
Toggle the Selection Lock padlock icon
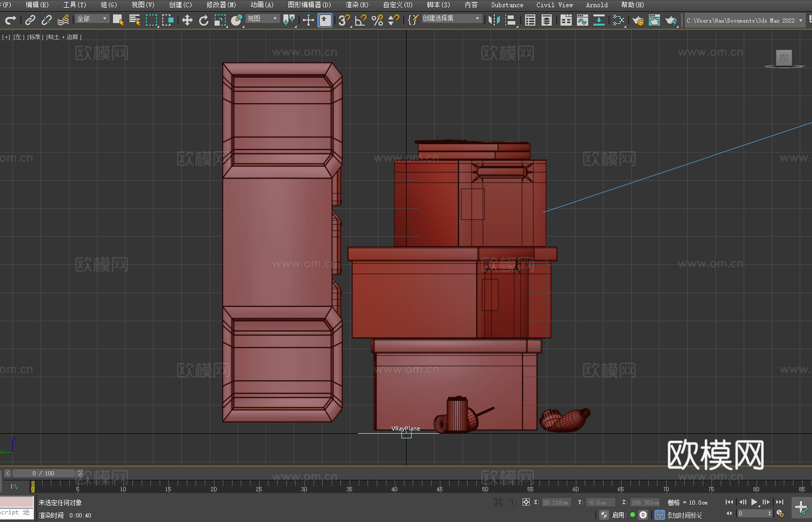tap(512, 502)
